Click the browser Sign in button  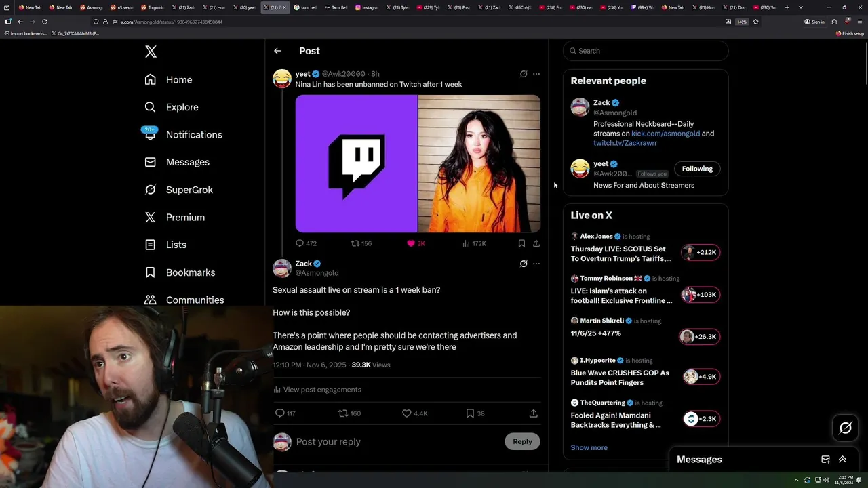[814, 22]
